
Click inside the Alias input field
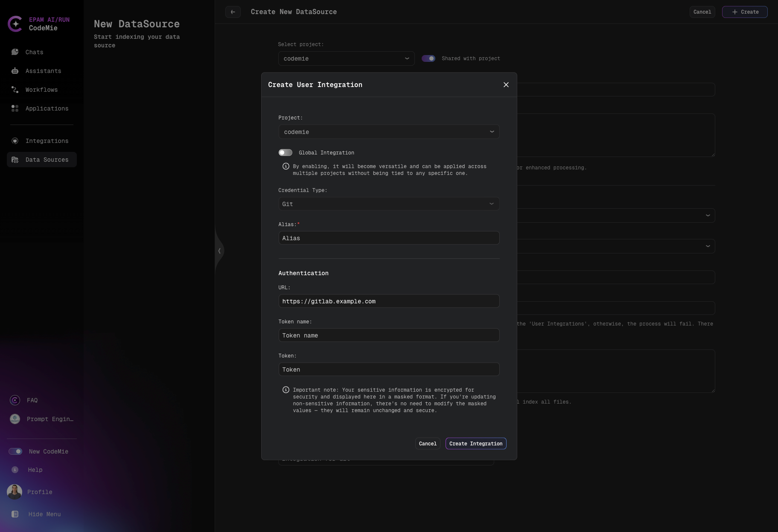coord(388,238)
